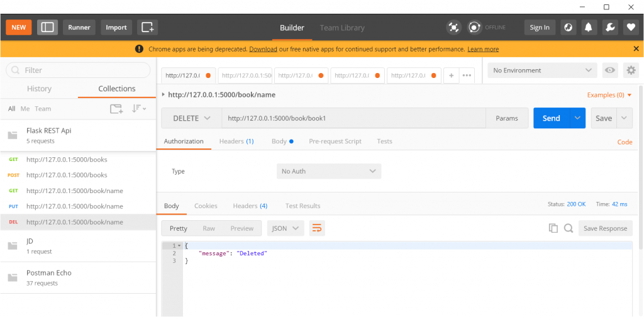
Task: Select the PUT book/name request
Action: coord(78,206)
